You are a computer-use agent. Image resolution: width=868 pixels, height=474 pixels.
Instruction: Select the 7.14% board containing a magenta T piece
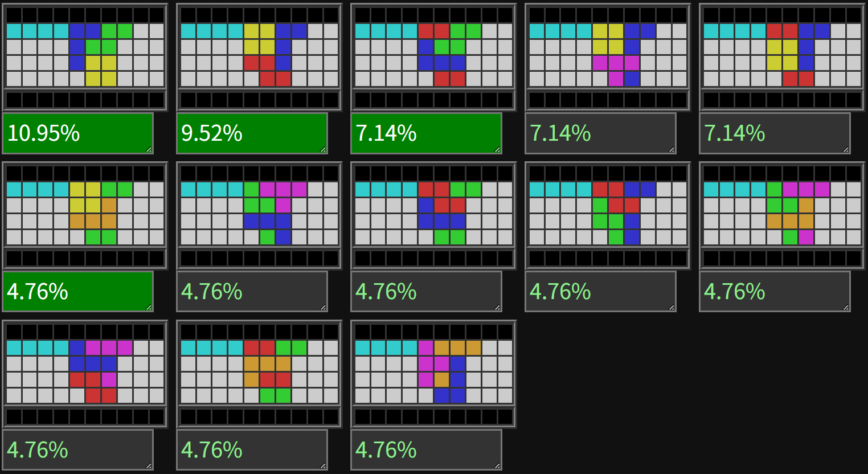click(608, 57)
